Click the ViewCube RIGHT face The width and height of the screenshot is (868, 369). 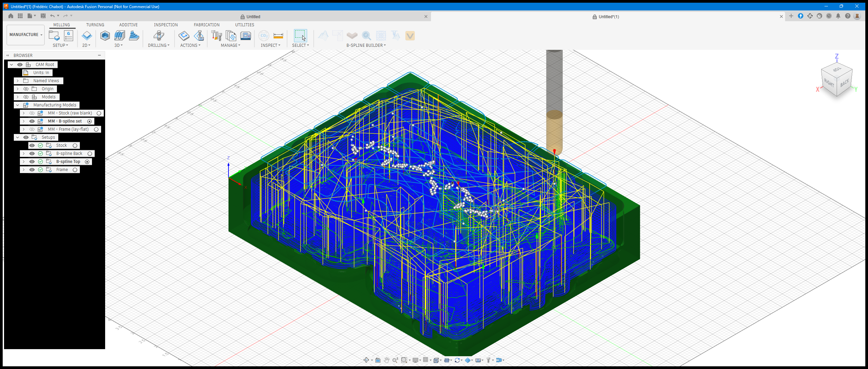(829, 82)
